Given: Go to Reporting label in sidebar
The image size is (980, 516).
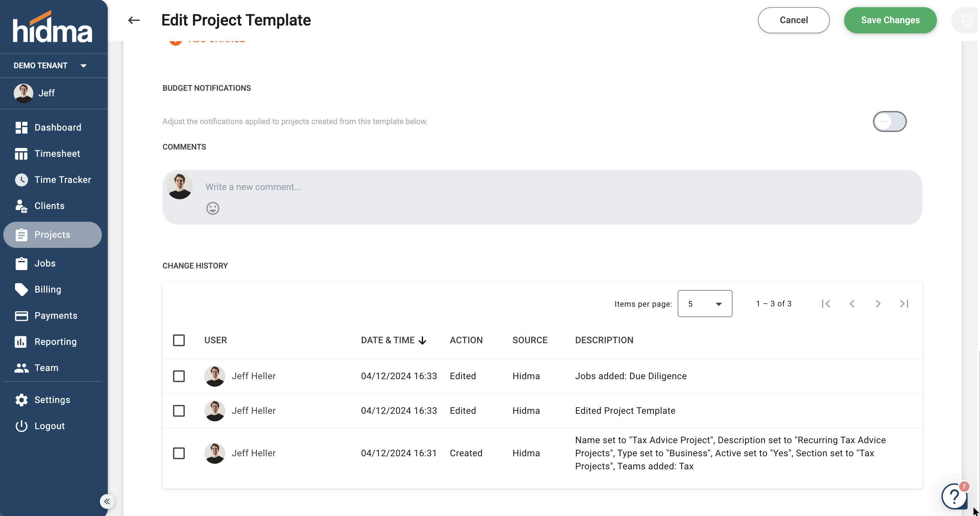Looking at the screenshot, I should (x=55, y=342).
